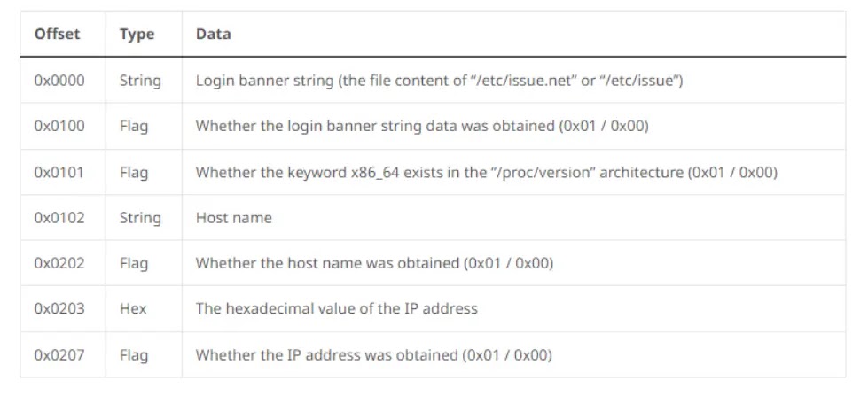The width and height of the screenshot is (868, 396).
Task: Click the x86_64 keyword description text
Action: click(x=486, y=172)
